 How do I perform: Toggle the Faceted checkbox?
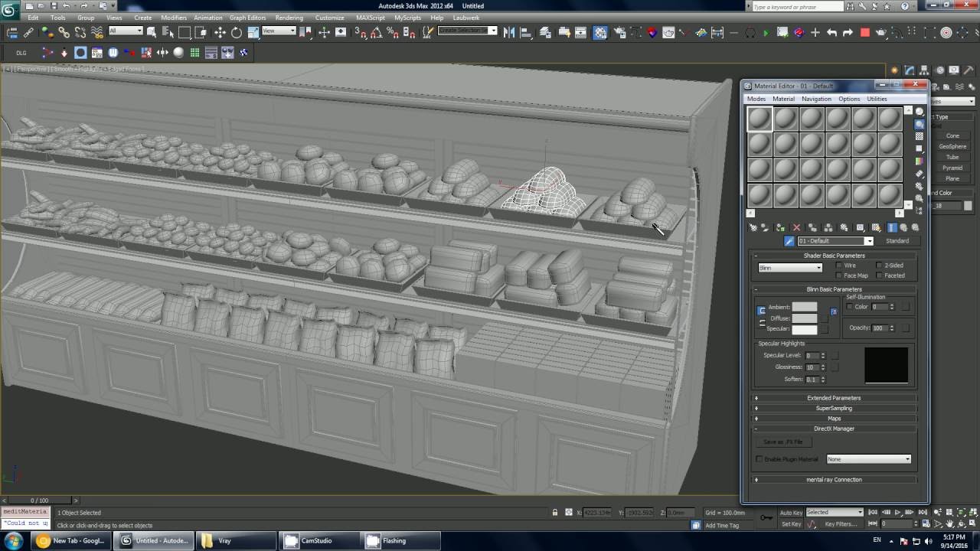coord(879,275)
